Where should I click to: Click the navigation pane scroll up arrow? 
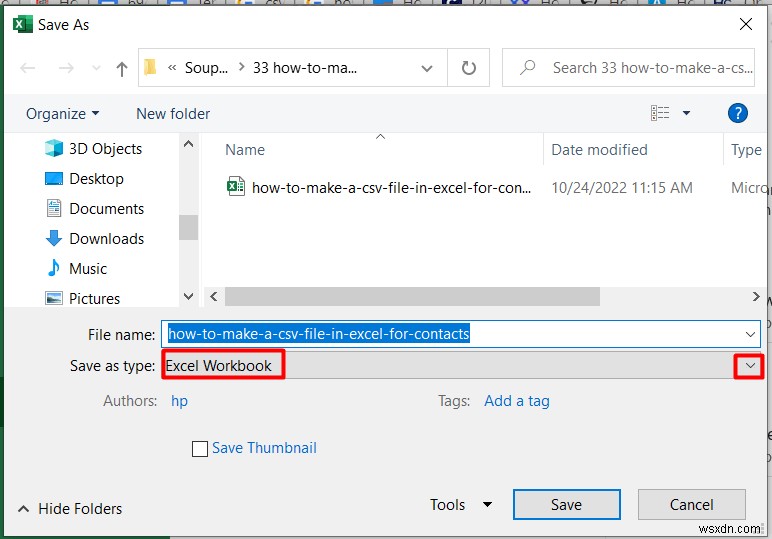click(x=189, y=144)
